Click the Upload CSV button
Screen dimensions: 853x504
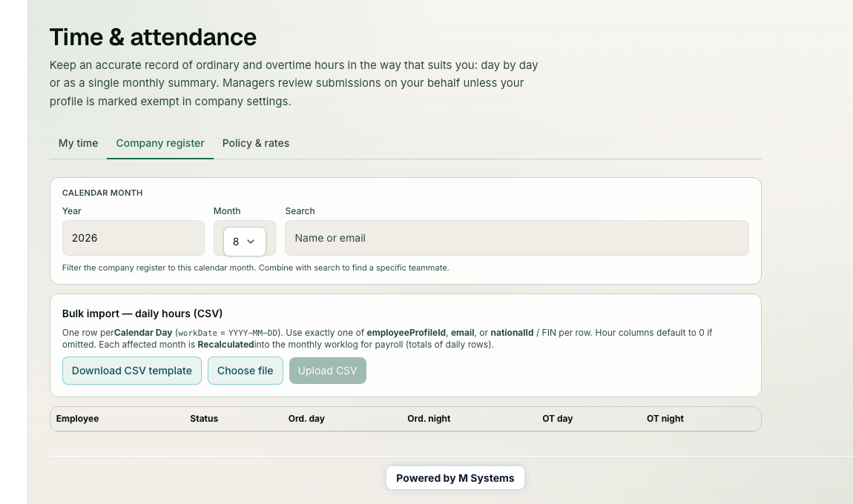pyautogui.click(x=328, y=371)
